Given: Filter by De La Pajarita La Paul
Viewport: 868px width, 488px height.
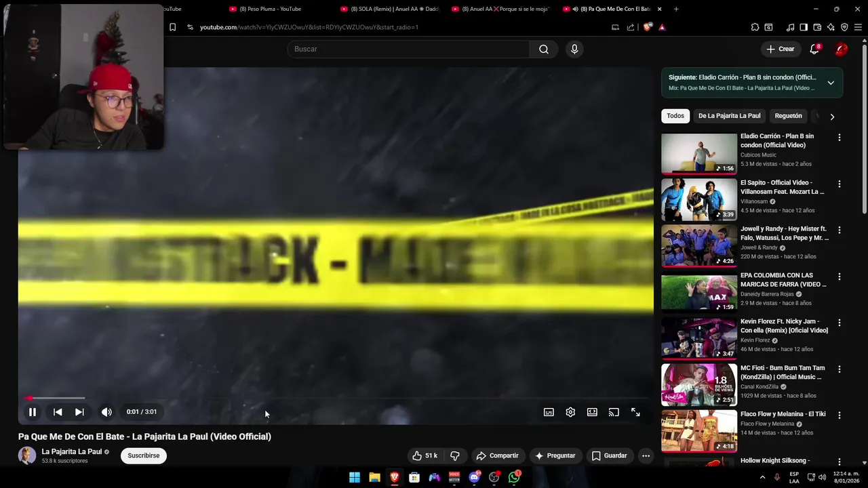Looking at the screenshot, I should click(x=730, y=116).
